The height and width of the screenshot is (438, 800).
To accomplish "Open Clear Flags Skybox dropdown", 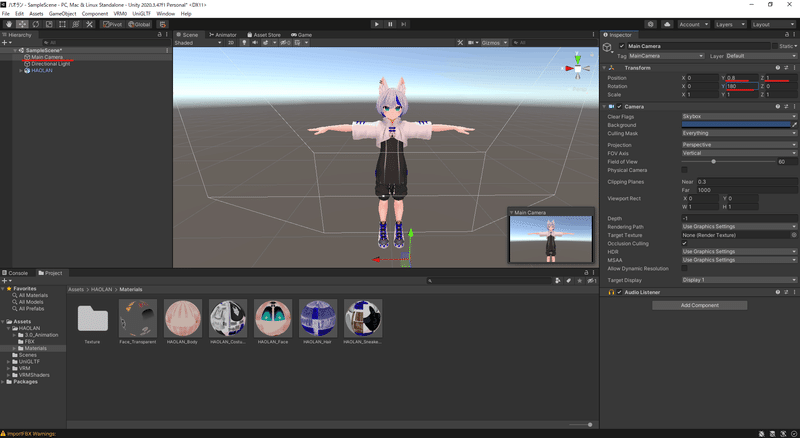I will 739,116.
